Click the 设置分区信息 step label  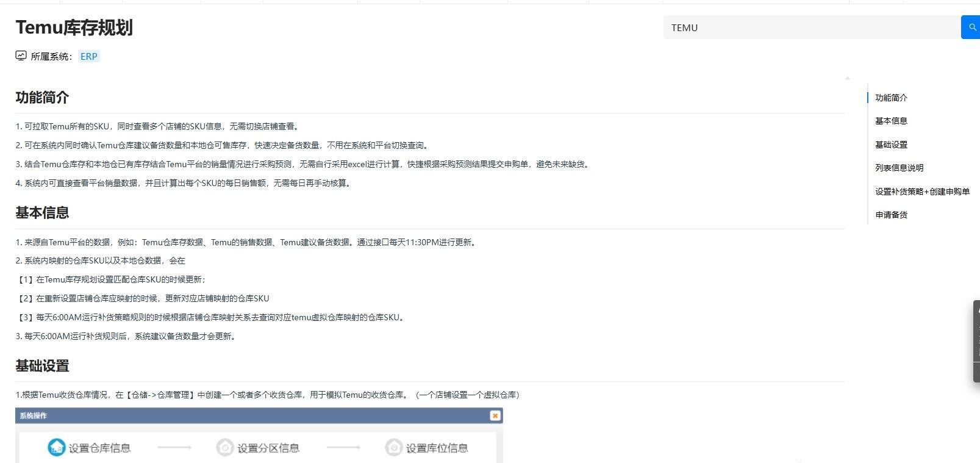[268, 448]
